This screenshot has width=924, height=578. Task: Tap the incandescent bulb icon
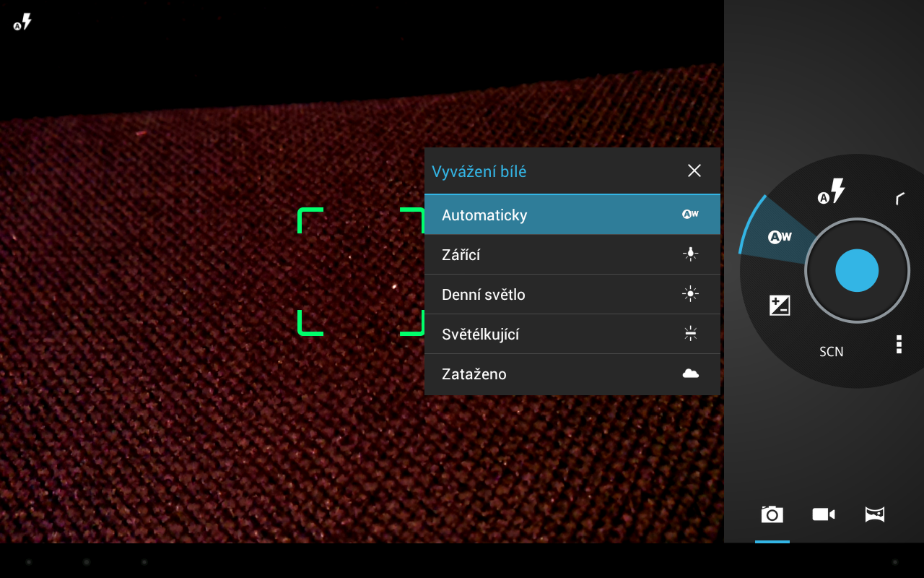pyautogui.click(x=691, y=254)
